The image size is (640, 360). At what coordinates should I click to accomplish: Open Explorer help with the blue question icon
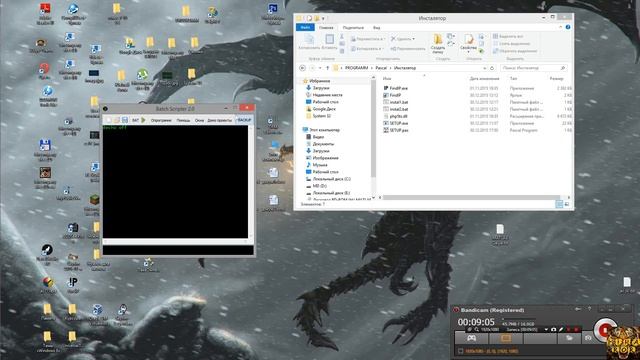tap(568, 27)
